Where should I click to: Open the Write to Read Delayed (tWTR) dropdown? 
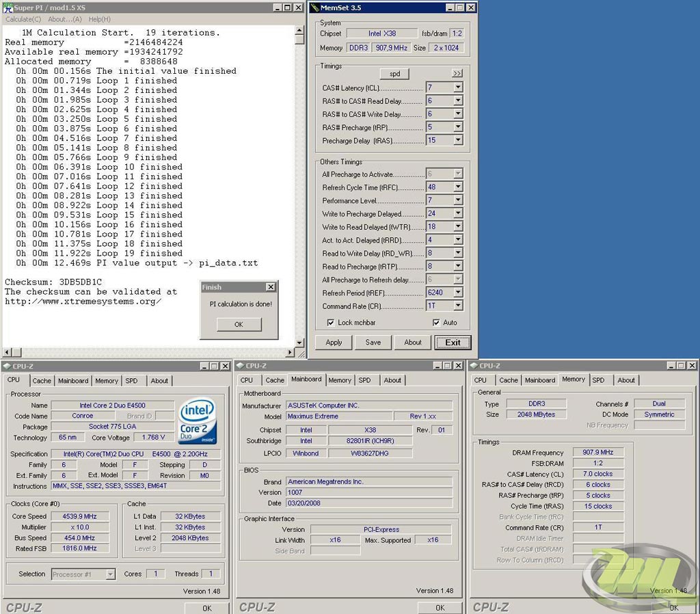click(458, 226)
